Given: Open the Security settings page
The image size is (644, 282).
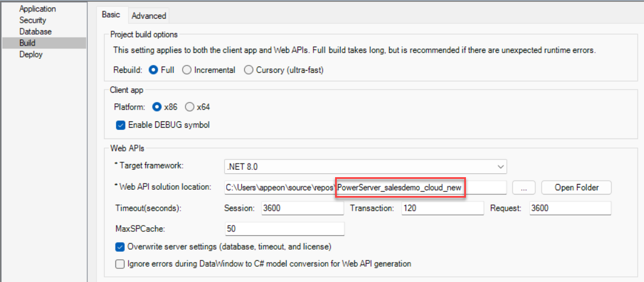Looking at the screenshot, I should (33, 21).
